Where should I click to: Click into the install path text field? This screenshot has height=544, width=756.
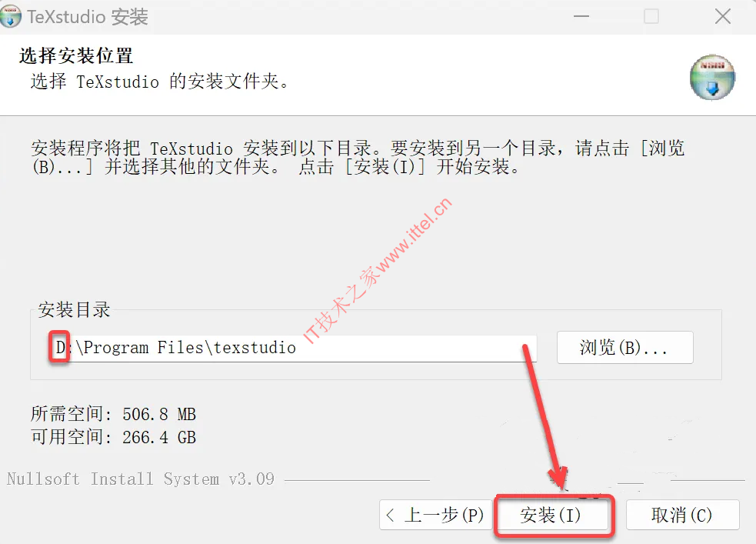(293, 348)
